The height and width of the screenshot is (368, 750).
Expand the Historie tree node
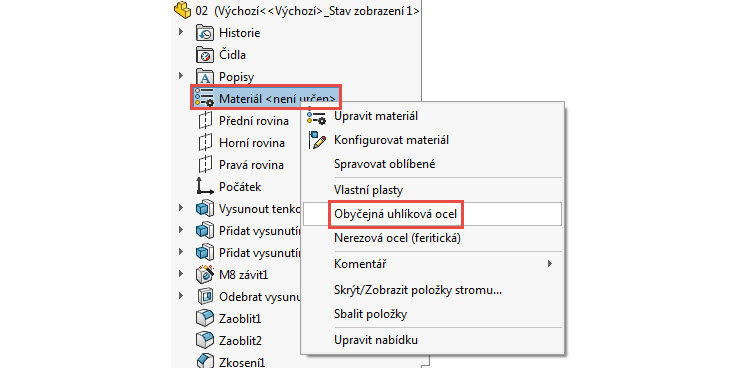click(181, 32)
